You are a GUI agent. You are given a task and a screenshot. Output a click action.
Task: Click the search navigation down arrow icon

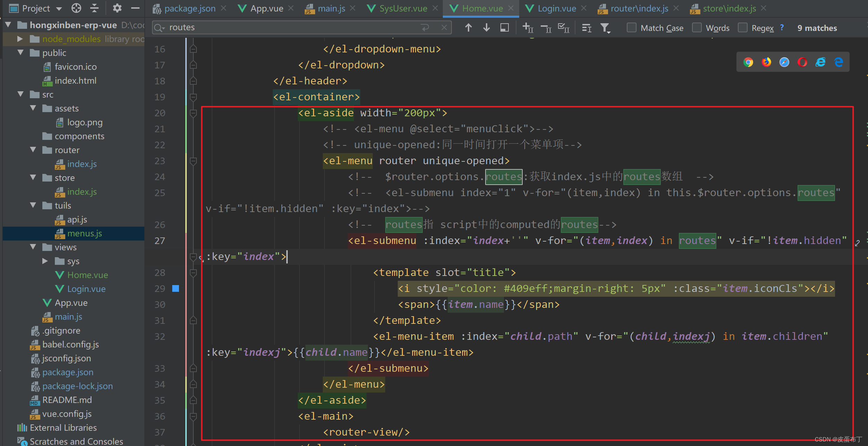tap(487, 27)
